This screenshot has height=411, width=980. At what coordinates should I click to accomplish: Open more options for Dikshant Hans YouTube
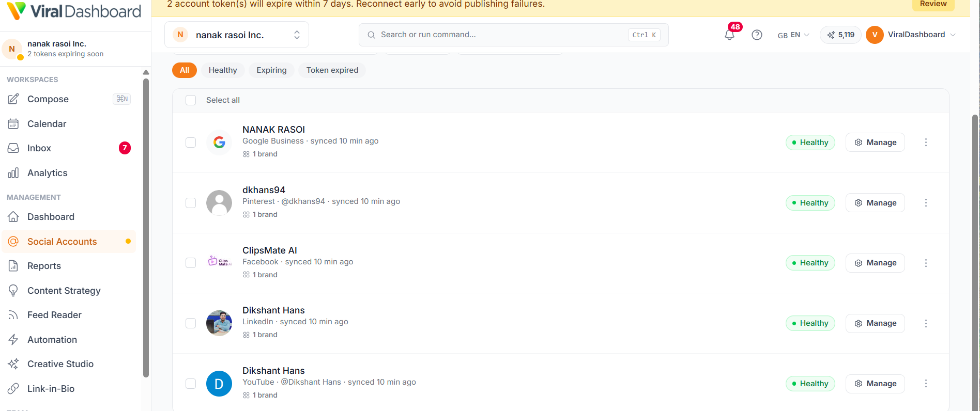926,384
